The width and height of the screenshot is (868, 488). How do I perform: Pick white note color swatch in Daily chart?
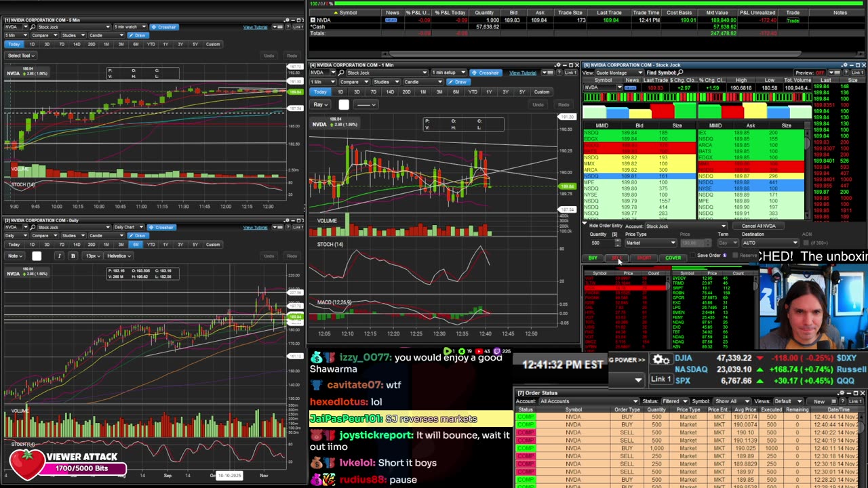(37, 256)
